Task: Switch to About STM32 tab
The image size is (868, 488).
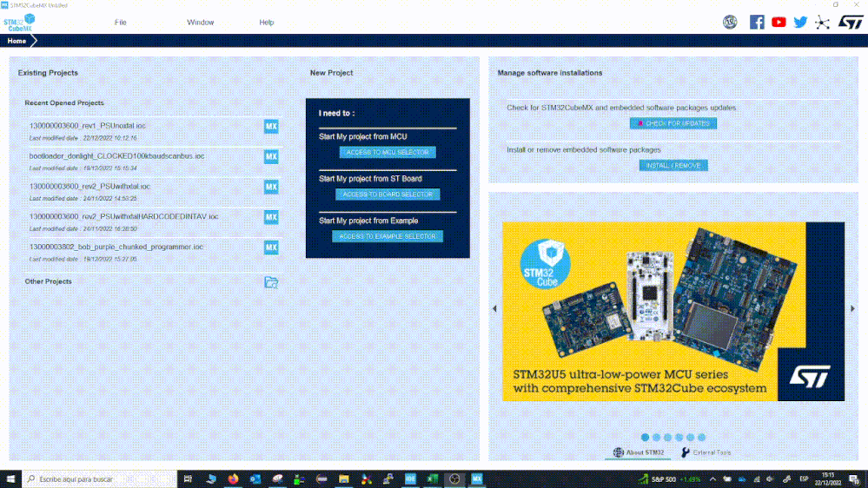Action: click(x=639, y=452)
